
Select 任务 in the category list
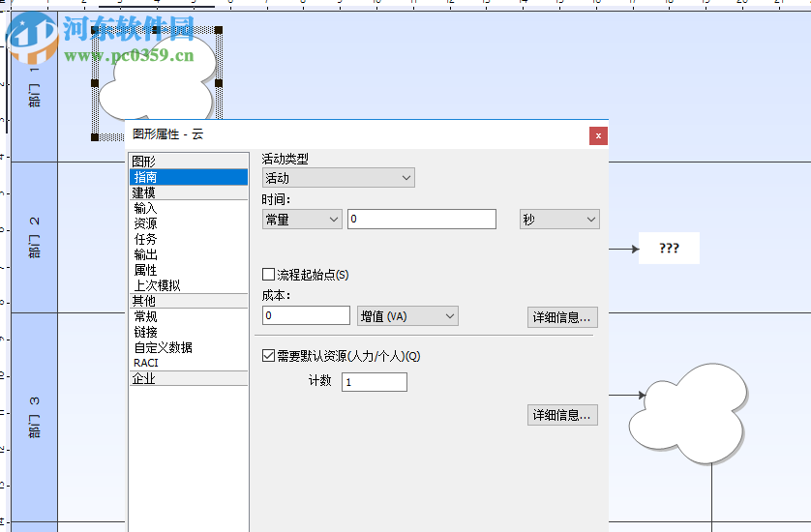click(x=189, y=239)
